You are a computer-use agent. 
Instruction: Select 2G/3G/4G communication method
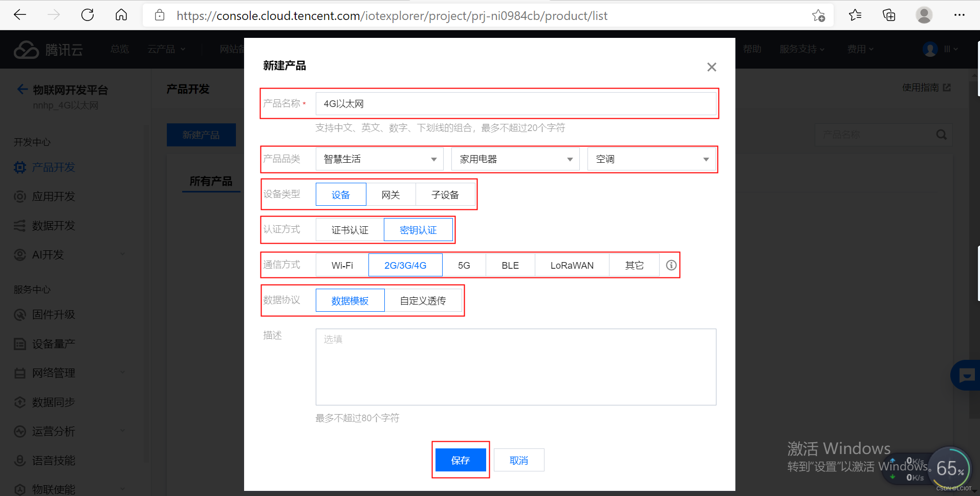click(405, 265)
